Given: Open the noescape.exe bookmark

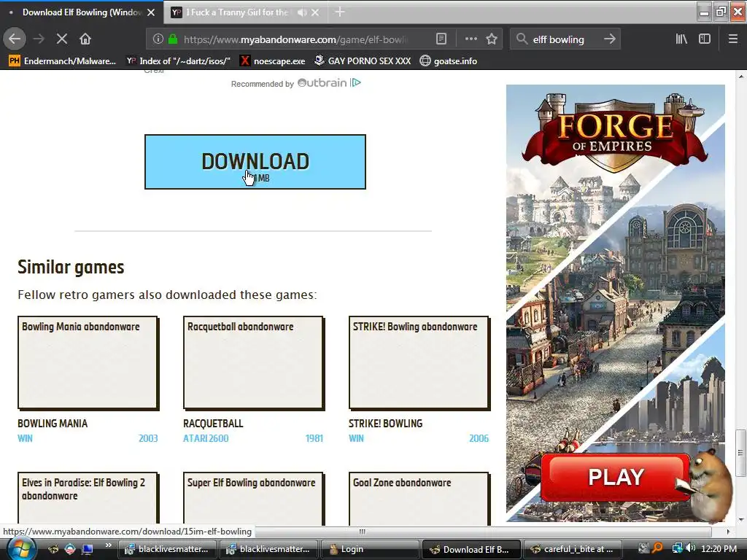Looking at the screenshot, I should [273, 61].
